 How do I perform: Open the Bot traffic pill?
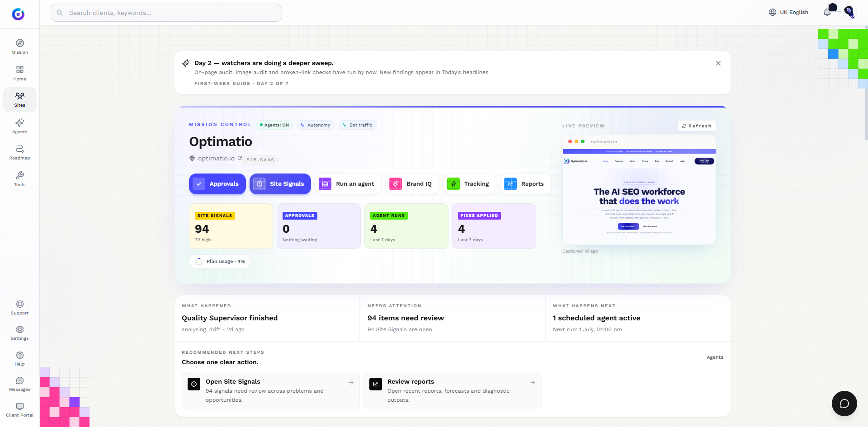(357, 125)
